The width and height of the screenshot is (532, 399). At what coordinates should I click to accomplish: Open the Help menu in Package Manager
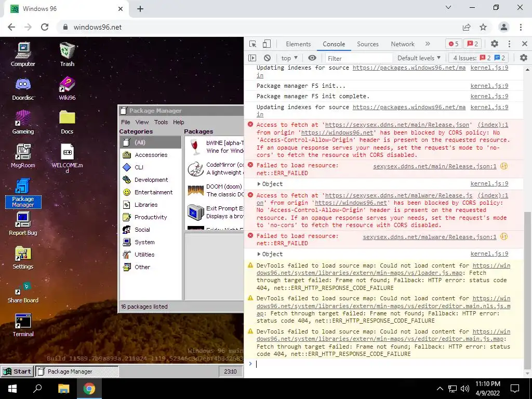(x=179, y=122)
